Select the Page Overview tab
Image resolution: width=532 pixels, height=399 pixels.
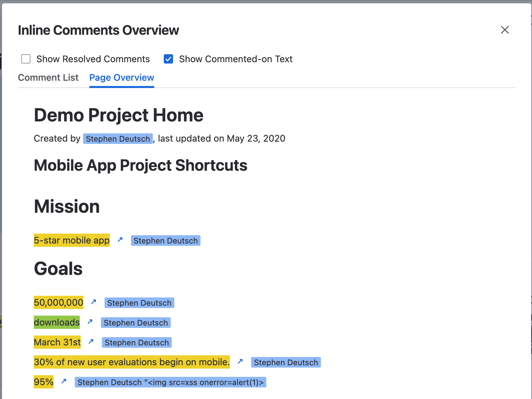click(122, 77)
